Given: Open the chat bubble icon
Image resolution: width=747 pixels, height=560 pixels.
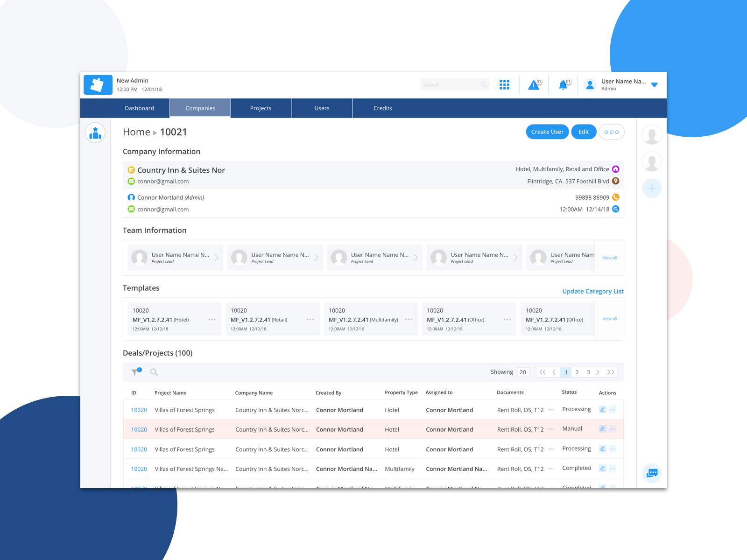Looking at the screenshot, I should [x=652, y=473].
